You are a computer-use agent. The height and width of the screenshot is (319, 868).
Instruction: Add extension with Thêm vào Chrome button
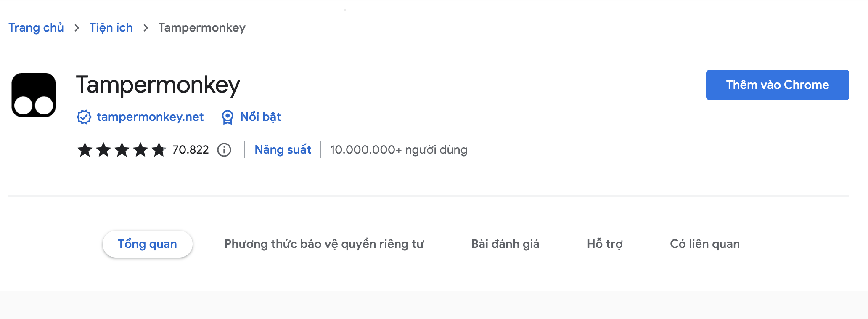click(778, 85)
